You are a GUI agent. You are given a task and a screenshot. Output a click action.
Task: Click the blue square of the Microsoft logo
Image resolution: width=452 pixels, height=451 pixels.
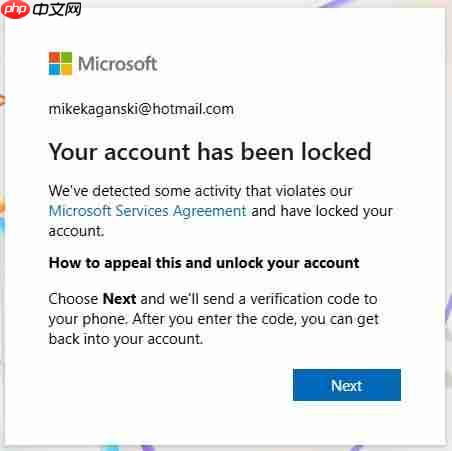54,69
